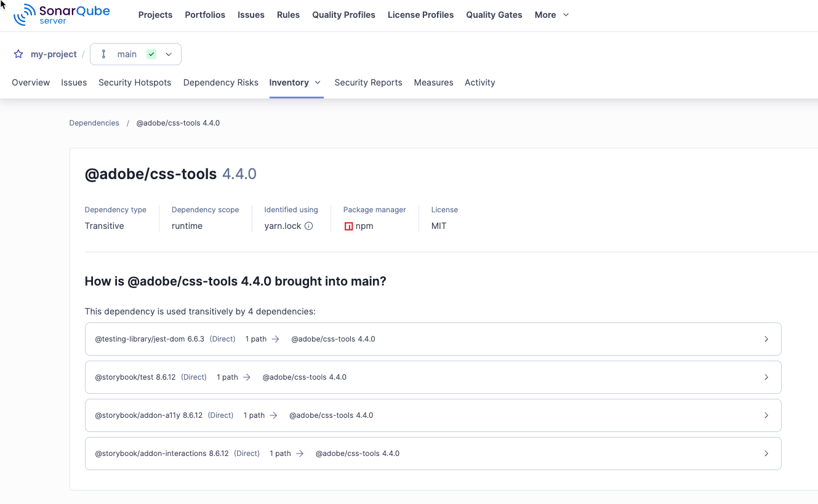Open the main branch selector dropdown

[169, 54]
